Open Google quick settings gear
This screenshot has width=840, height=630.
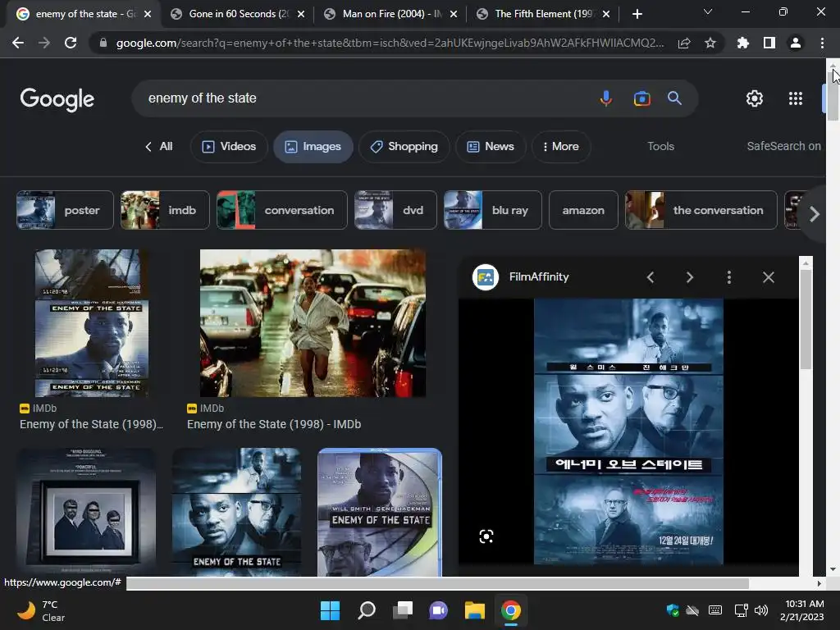click(755, 98)
